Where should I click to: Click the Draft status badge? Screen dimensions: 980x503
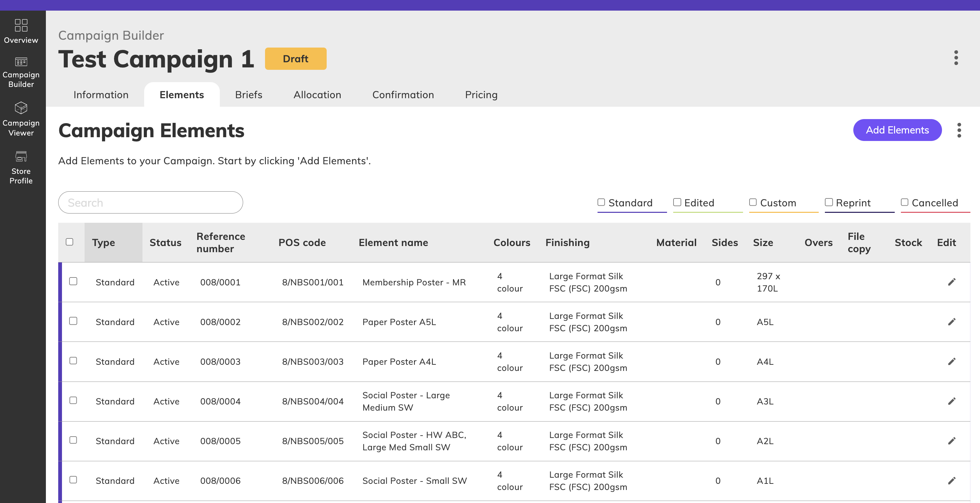tap(296, 59)
